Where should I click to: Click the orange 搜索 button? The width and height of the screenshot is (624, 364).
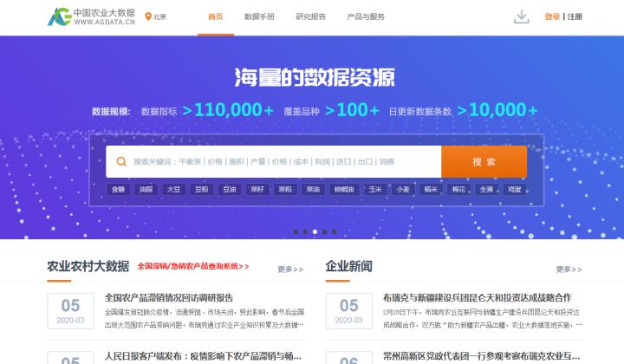pos(484,161)
